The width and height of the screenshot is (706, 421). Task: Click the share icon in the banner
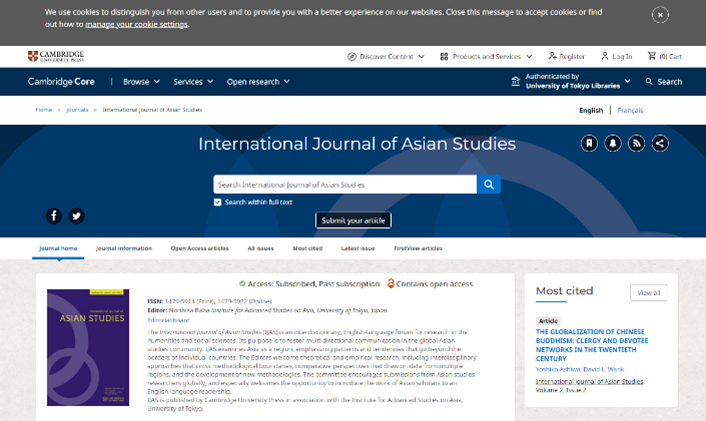point(660,143)
